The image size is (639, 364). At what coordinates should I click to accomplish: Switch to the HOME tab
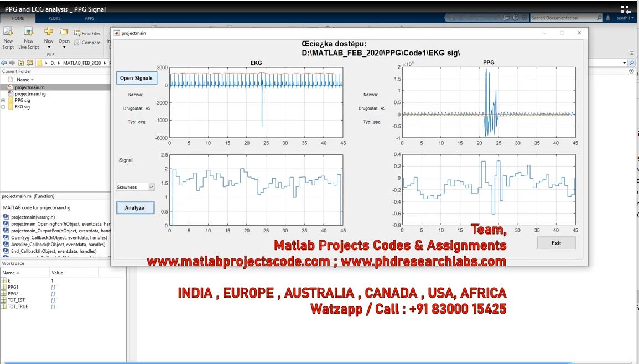[x=18, y=18]
